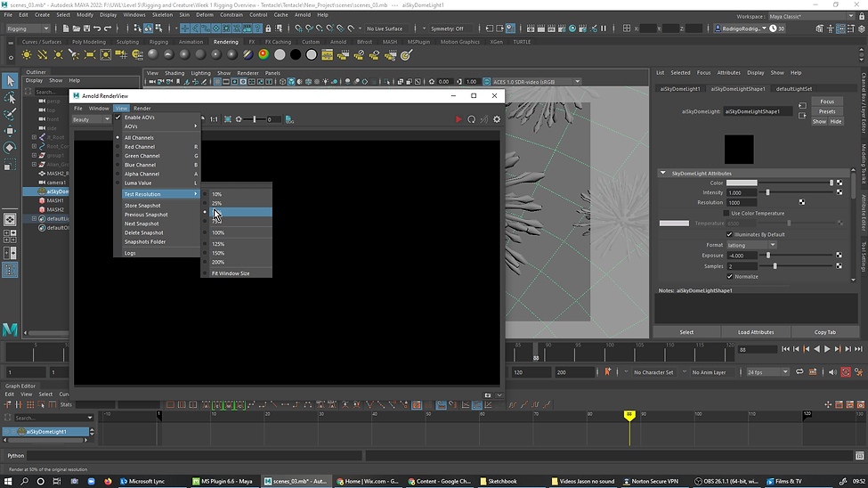Click the loop playback icon
868x488 pixels.
coord(799,372)
